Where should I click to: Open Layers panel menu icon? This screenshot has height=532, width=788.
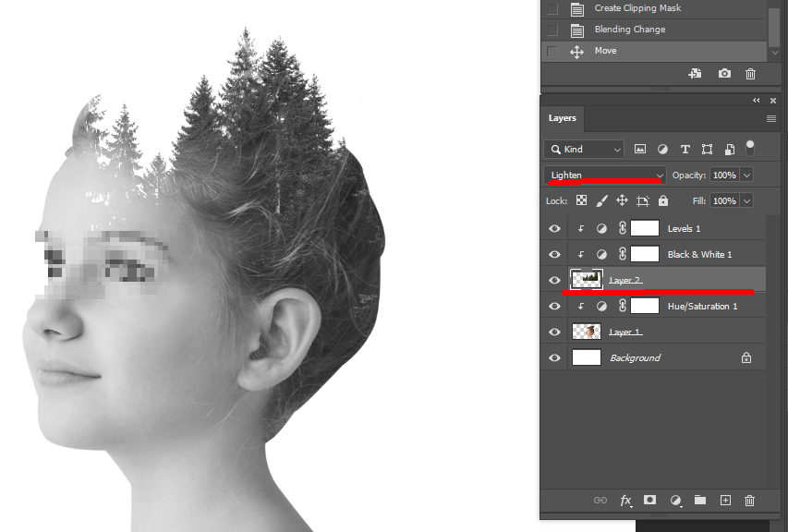[x=771, y=118]
